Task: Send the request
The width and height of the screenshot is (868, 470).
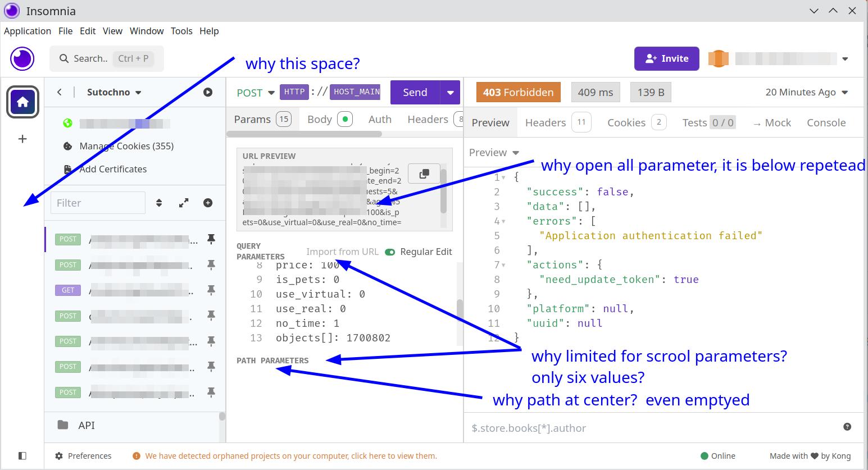Action: 415,92
